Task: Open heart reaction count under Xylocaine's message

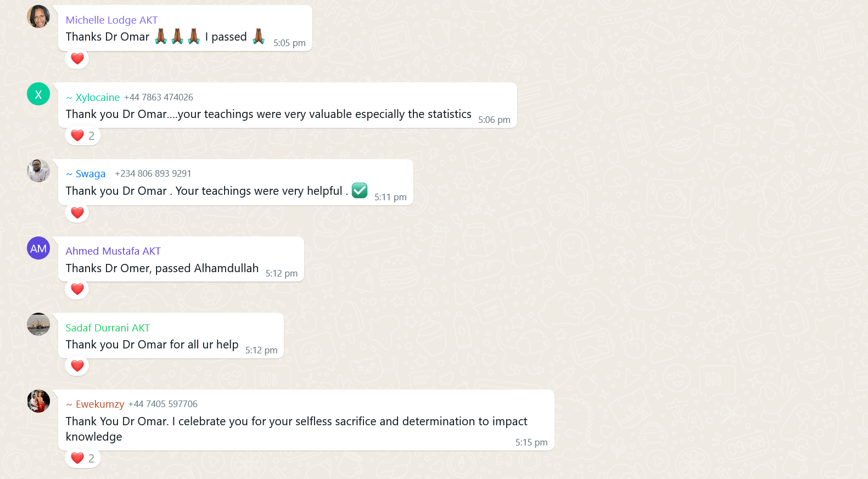Action: click(x=83, y=136)
